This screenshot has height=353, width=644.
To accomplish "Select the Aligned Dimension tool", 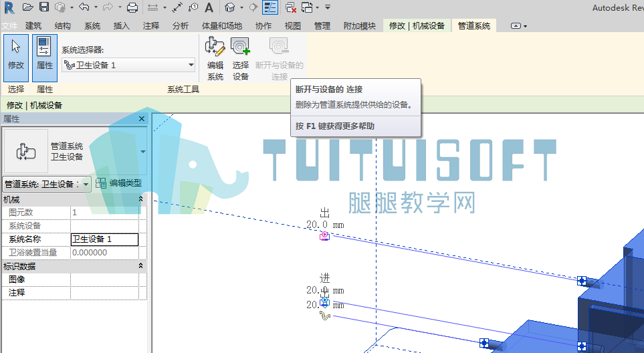I will pos(177,7).
